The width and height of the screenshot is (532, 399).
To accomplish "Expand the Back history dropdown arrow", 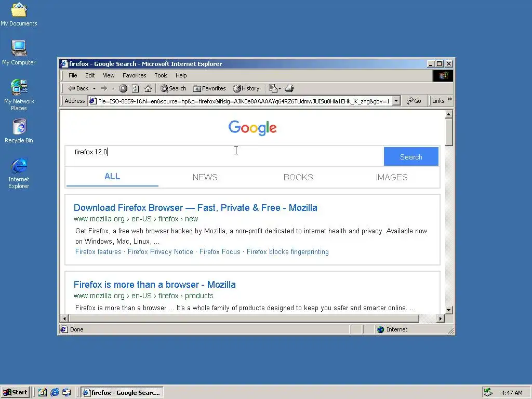I will point(95,88).
